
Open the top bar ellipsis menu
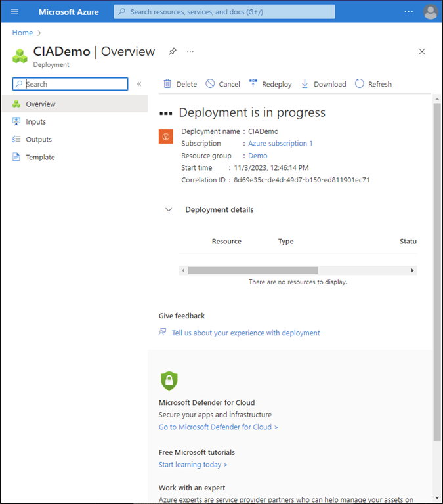pyautogui.click(x=409, y=12)
